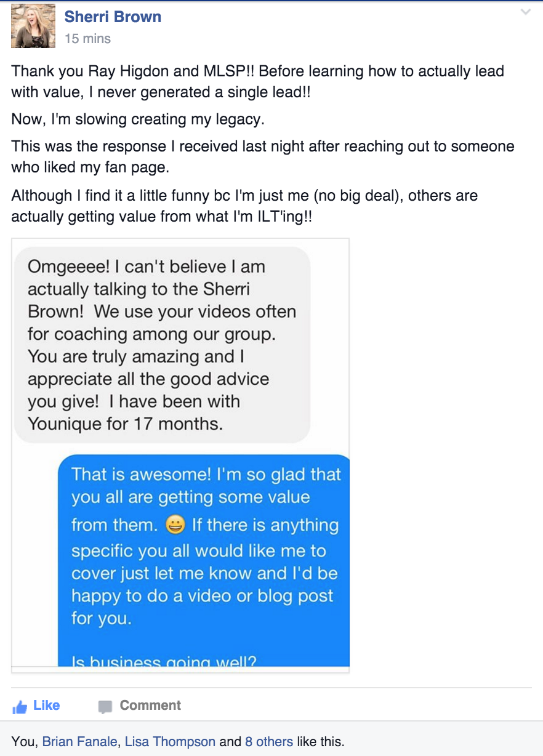Screen dimensions: 543x756
Task: Click the 'This was the response' paragraph
Action: 263,156
